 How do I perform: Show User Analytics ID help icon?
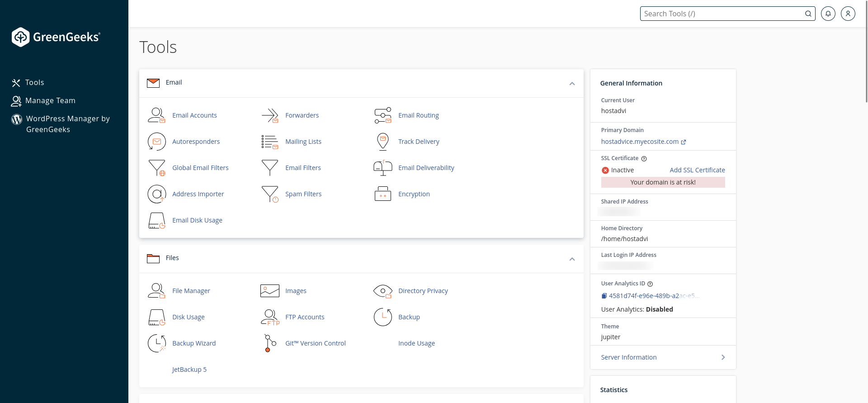pyautogui.click(x=650, y=284)
